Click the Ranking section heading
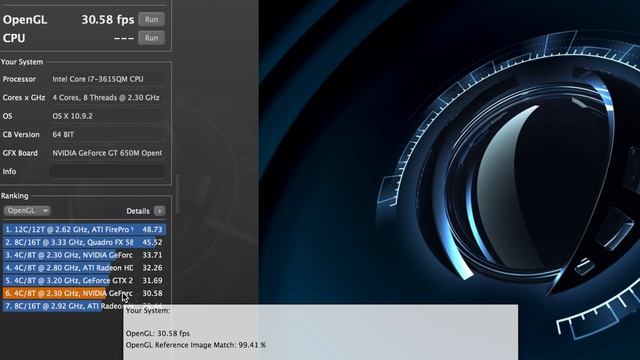Image resolution: width=640 pixels, height=360 pixels. coord(15,196)
